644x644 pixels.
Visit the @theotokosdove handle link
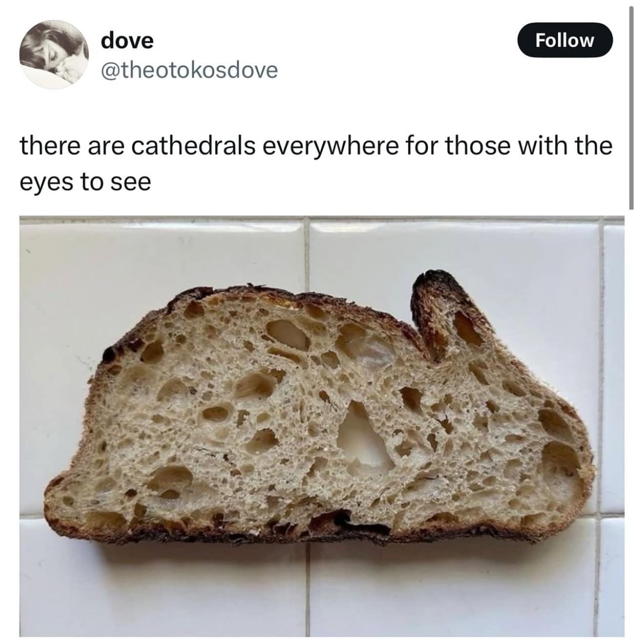click(x=189, y=70)
